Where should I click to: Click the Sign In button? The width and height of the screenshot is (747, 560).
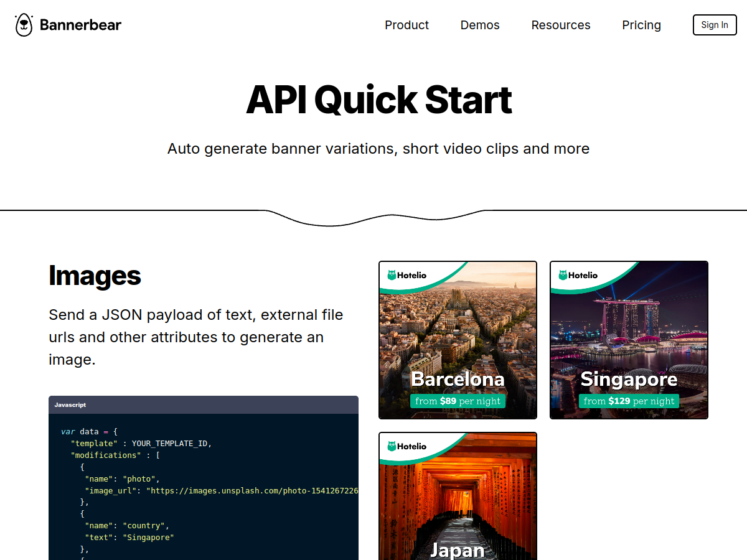coord(714,25)
